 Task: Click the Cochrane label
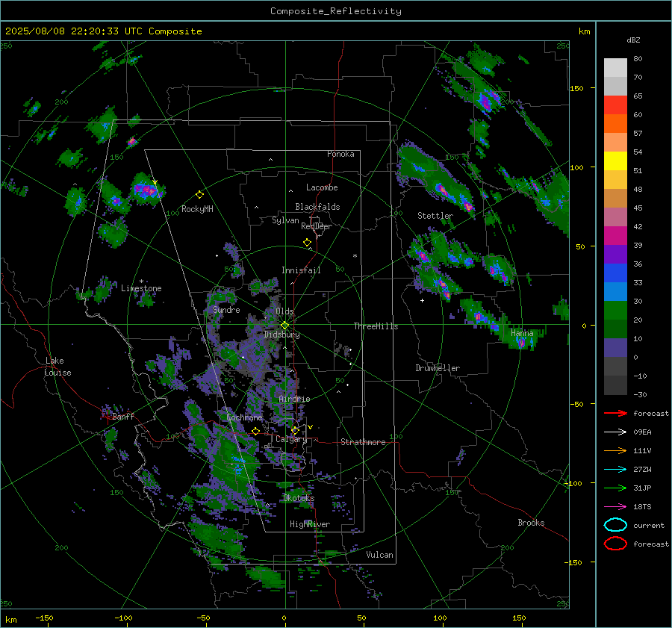[x=244, y=417]
